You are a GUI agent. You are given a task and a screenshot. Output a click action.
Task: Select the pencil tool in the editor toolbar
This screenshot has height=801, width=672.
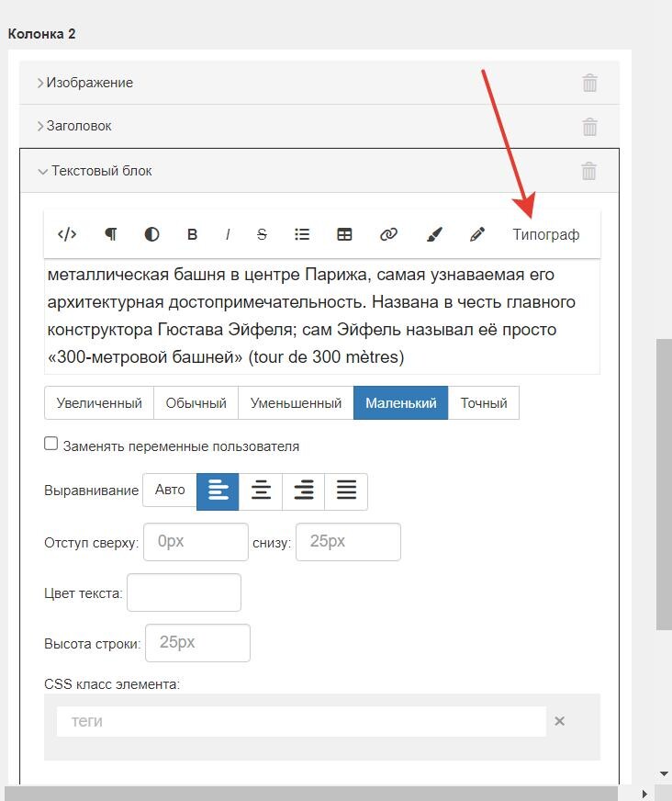click(x=477, y=234)
